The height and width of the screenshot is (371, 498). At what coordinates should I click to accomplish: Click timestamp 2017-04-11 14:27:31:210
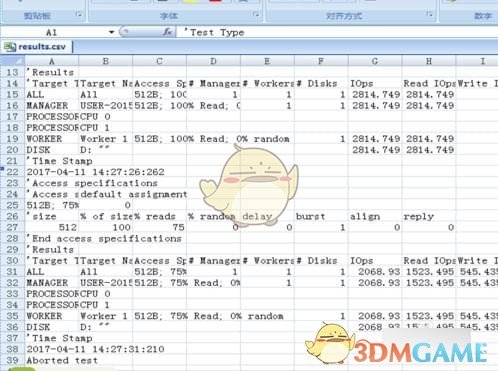click(x=95, y=349)
